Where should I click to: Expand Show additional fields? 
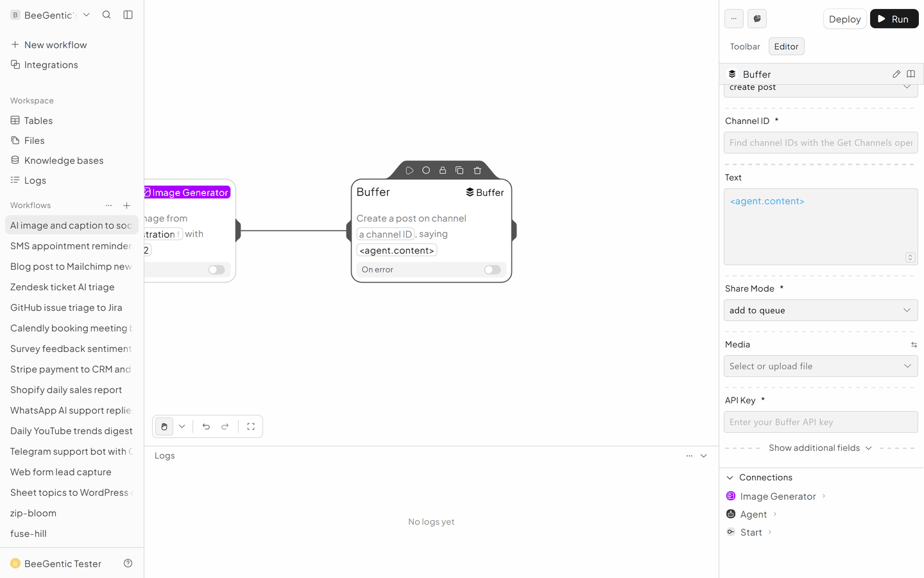point(821,448)
